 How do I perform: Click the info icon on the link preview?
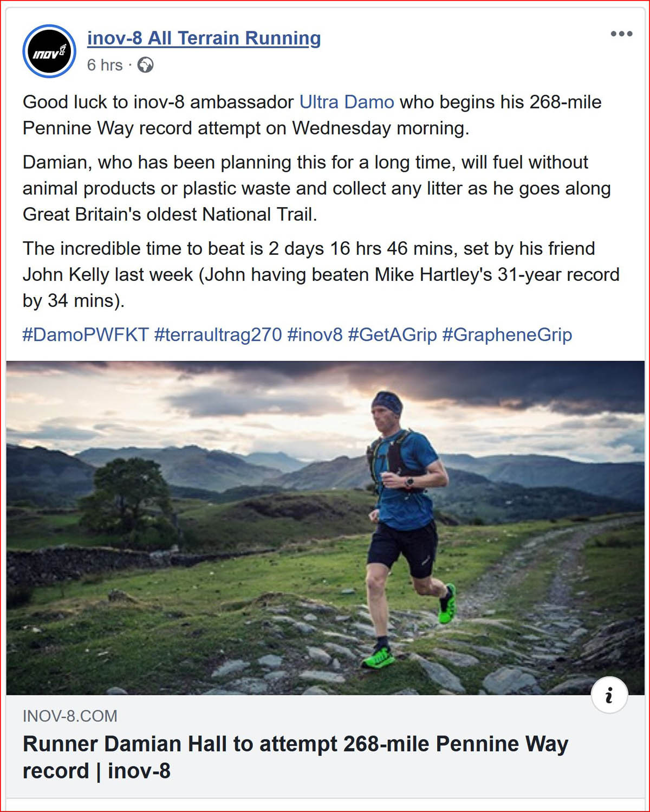pyautogui.click(x=609, y=695)
